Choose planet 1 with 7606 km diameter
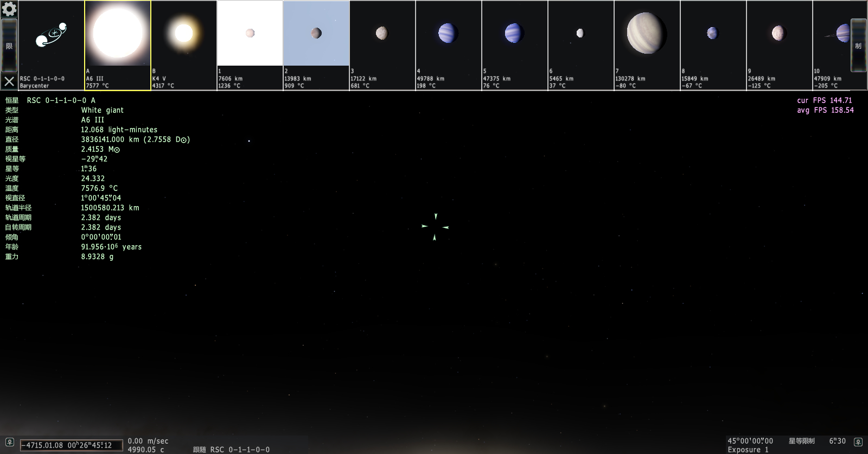Viewport: 868px width, 454px height. point(250,46)
